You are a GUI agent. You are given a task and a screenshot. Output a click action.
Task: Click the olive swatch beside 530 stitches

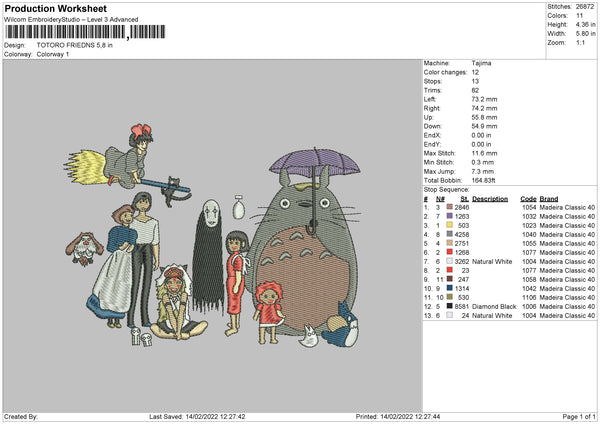click(x=450, y=297)
